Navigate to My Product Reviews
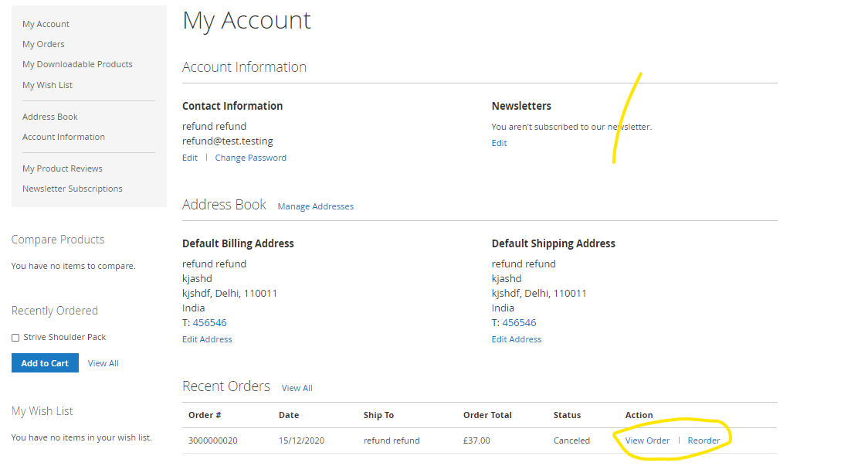The height and width of the screenshot is (466, 868). click(x=63, y=168)
